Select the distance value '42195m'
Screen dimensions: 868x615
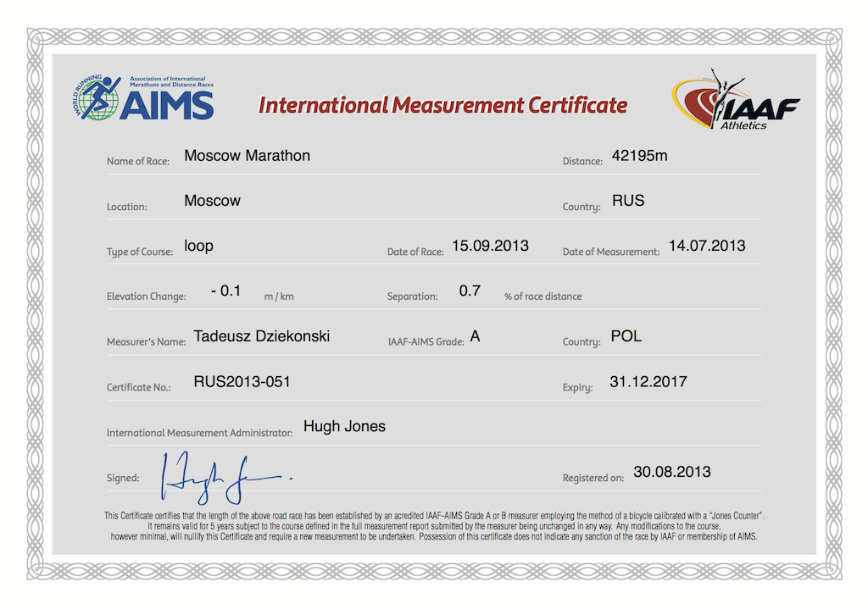click(639, 156)
